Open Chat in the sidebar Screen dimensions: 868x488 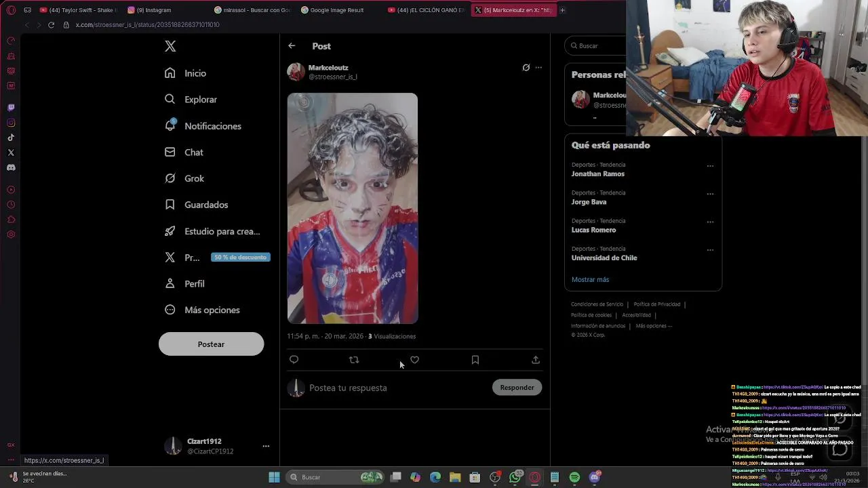click(184, 152)
